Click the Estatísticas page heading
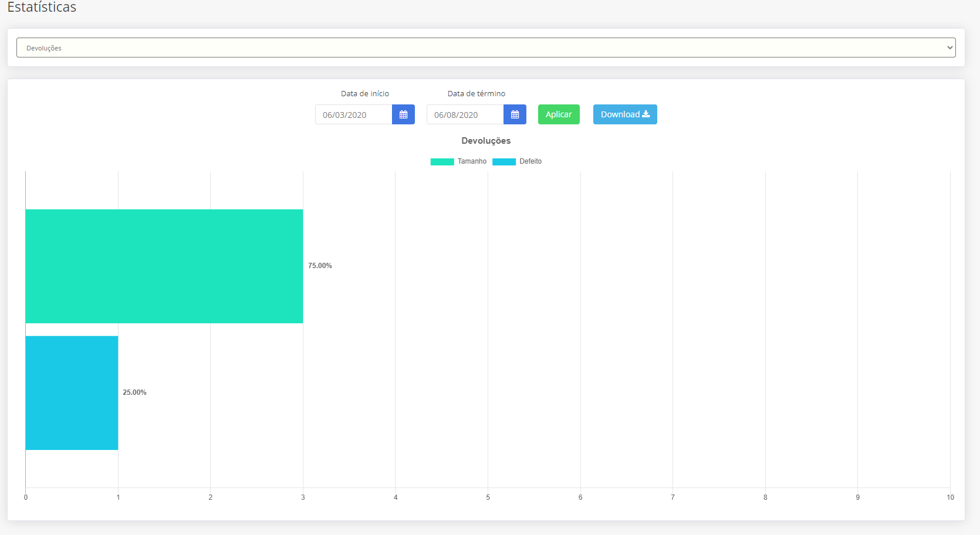The height and width of the screenshot is (535, 980). pyautogui.click(x=42, y=8)
